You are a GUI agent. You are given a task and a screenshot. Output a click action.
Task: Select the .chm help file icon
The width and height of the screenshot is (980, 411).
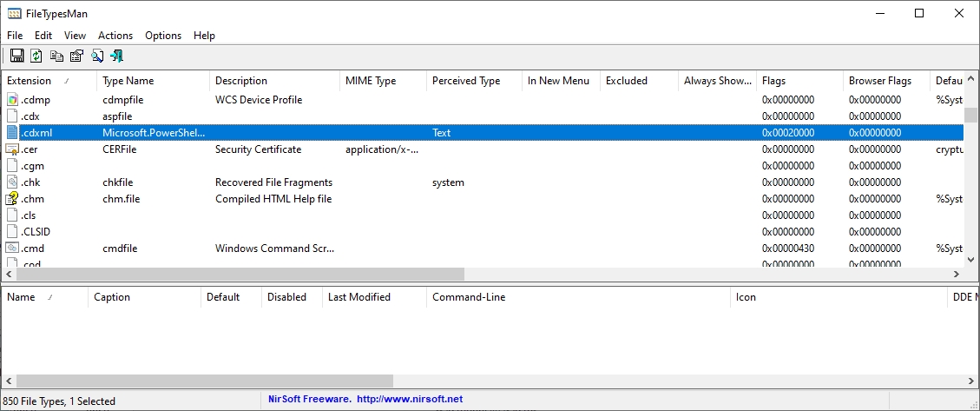12,199
